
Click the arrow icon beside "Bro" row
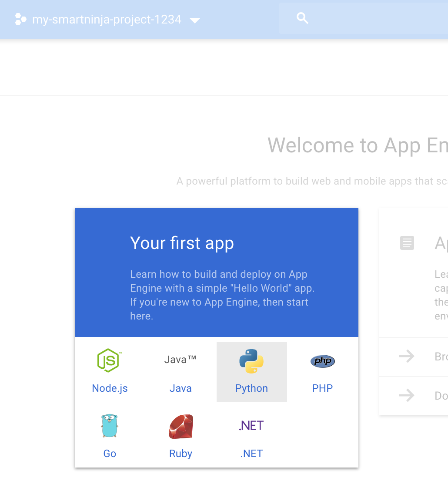(407, 357)
